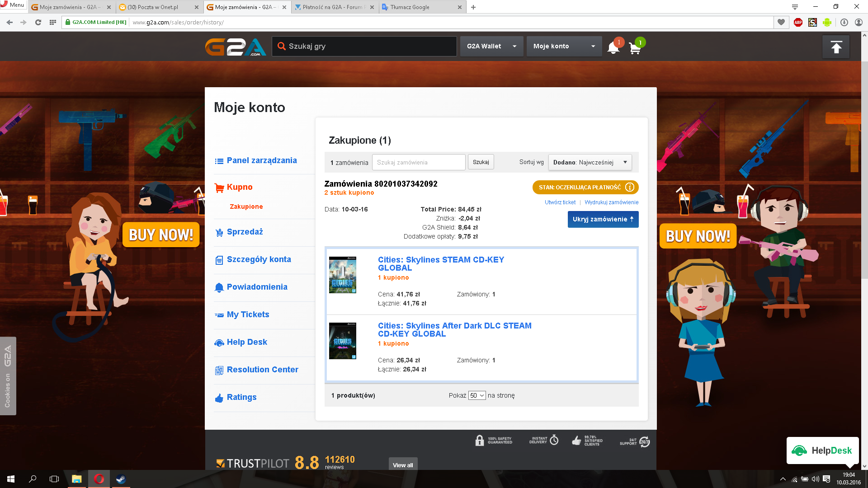This screenshot has width=868, height=488.
Task: Open the shopping cart icon
Action: [635, 48]
